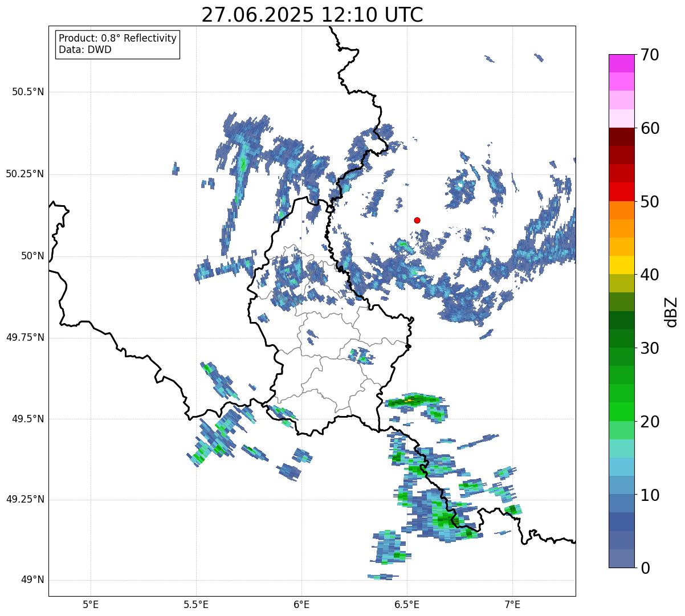Image resolution: width=685 pixels, height=616 pixels.
Task: Click the '49°N' latitude label
Action: point(32,580)
